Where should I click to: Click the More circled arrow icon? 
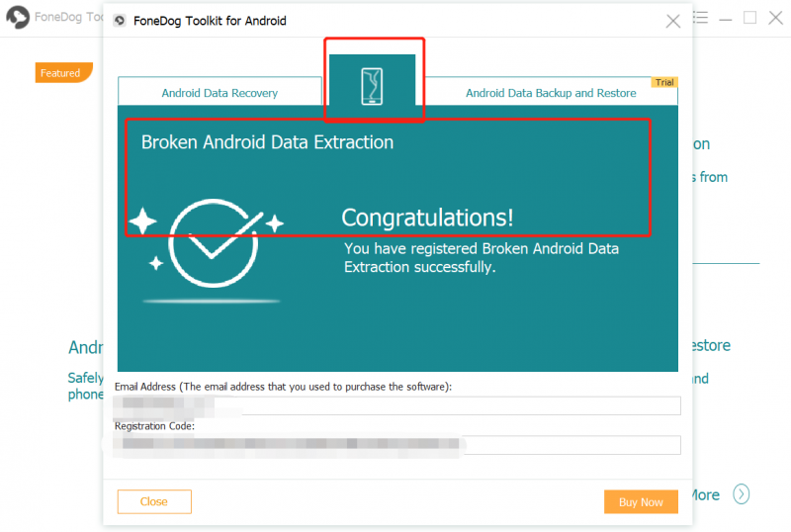(742, 494)
